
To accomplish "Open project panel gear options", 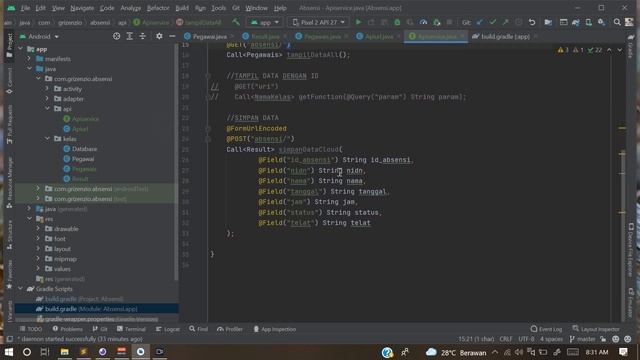I will 159,36.
